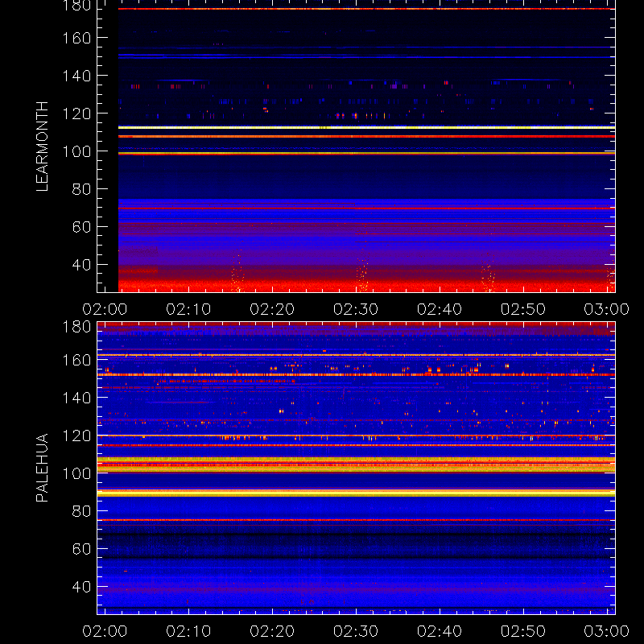Click the 120 frequency tick of Learmonth plot
Screen dimensions: 644x644
(x=76, y=114)
